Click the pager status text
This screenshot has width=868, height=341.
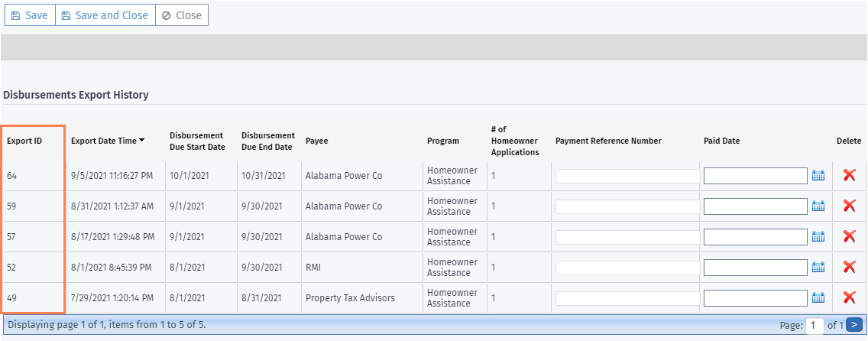tap(107, 325)
